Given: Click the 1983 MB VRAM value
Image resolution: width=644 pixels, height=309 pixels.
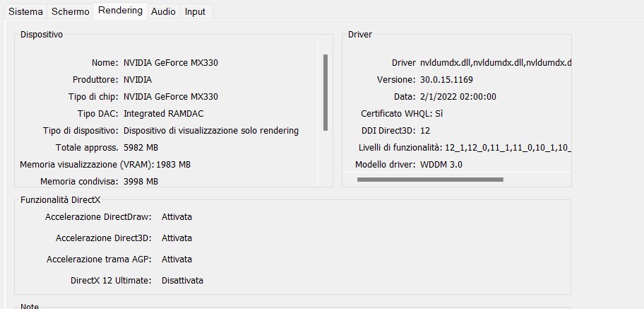Looking at the screenshot, I should [173, 165].
